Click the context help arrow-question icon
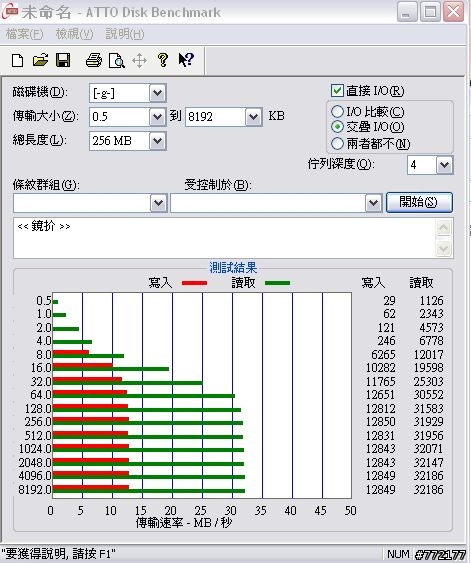The width and height of the screenshot is (471, 563). [186, 60]
